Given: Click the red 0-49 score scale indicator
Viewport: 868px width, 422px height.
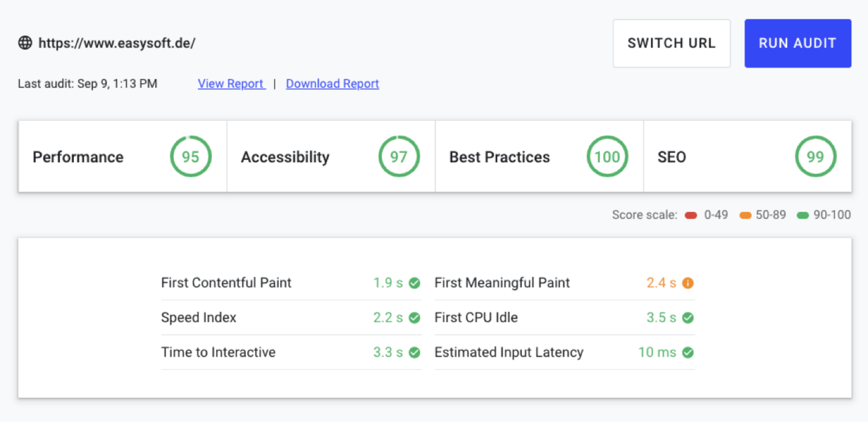Looking at the screenshot, I should point(690,214).
